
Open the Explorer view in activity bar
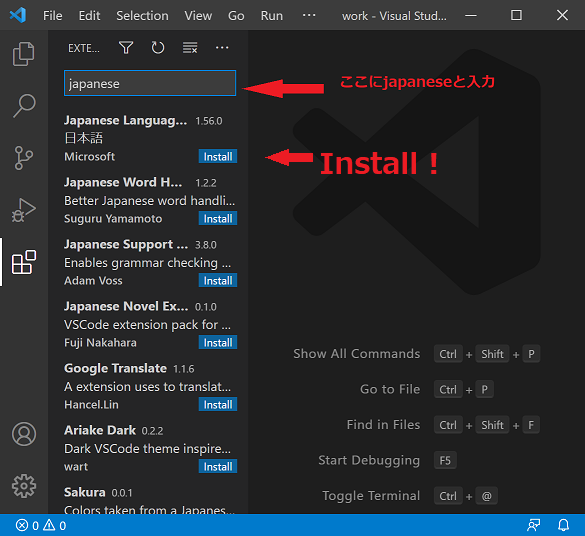[x=24, y=54]
